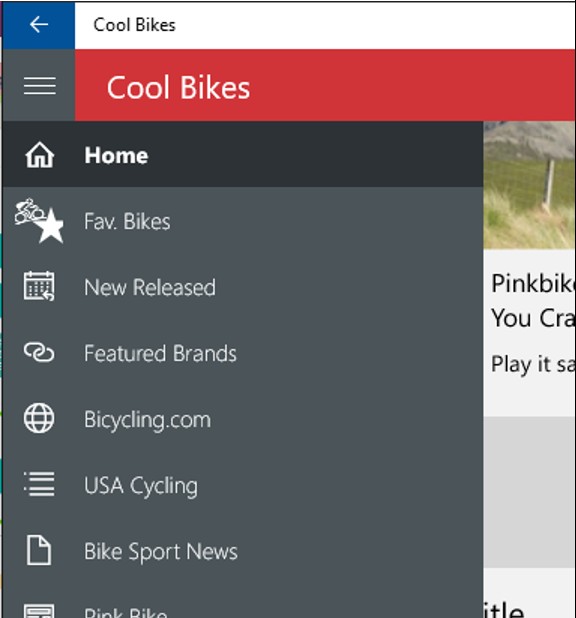The width and height of the screenshot is (576, 618).
Task: Click the USA Cycling list icon
Action: pyautogui.click(x=39, y=484)
